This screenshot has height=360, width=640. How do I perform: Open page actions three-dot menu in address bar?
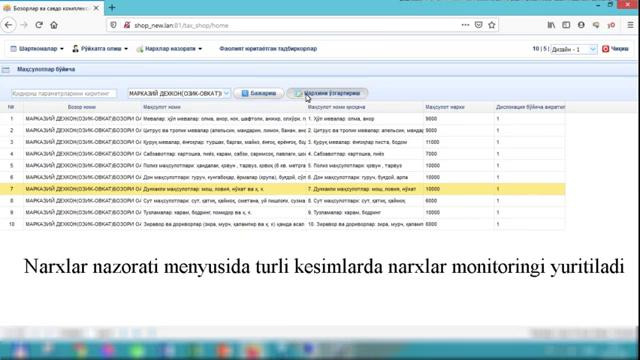coord(465,25)
